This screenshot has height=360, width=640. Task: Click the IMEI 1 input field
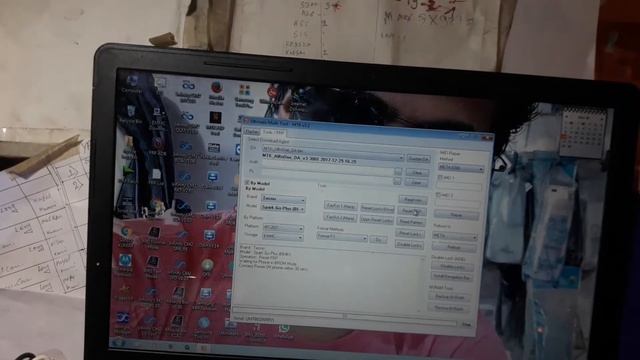[458, 187]
